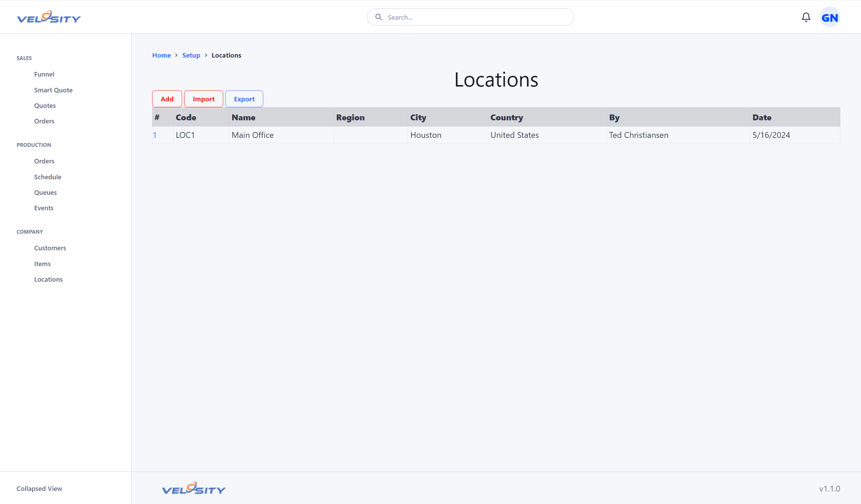Screen dimensions: 861x504
Task: Toggle Collapsed View at bottom left
Action: point(40,488)
